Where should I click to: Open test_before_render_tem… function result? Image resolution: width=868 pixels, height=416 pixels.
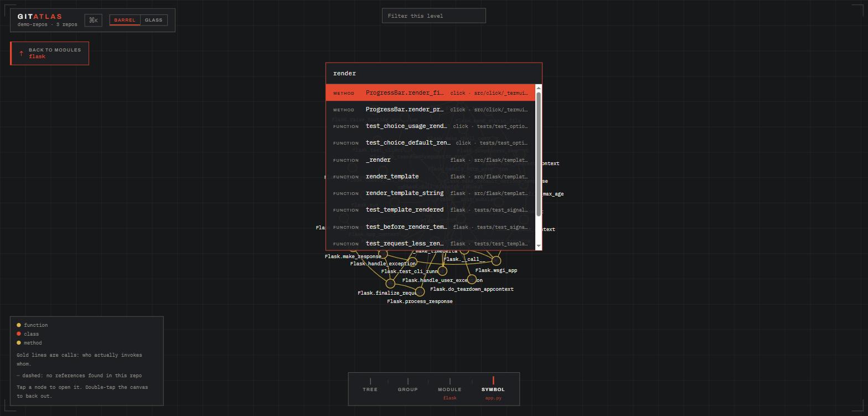click(431, 227)
